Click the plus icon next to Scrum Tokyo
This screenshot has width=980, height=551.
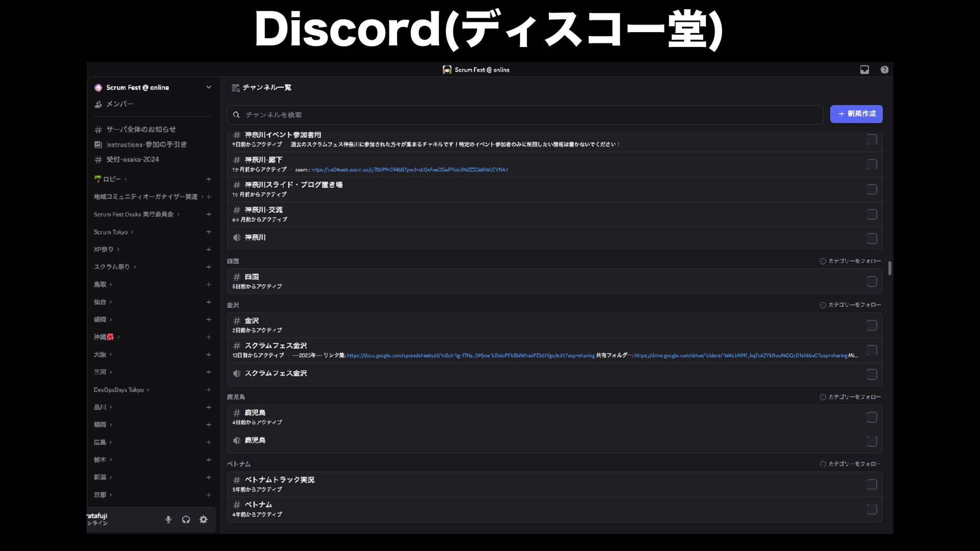point(208,232)
